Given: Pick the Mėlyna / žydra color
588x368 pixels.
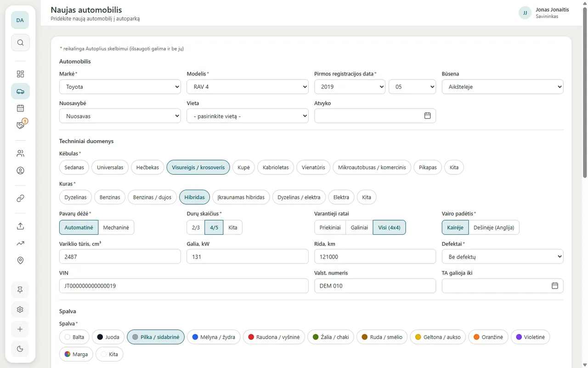Looking at the screenshot, I should point(214,337).
